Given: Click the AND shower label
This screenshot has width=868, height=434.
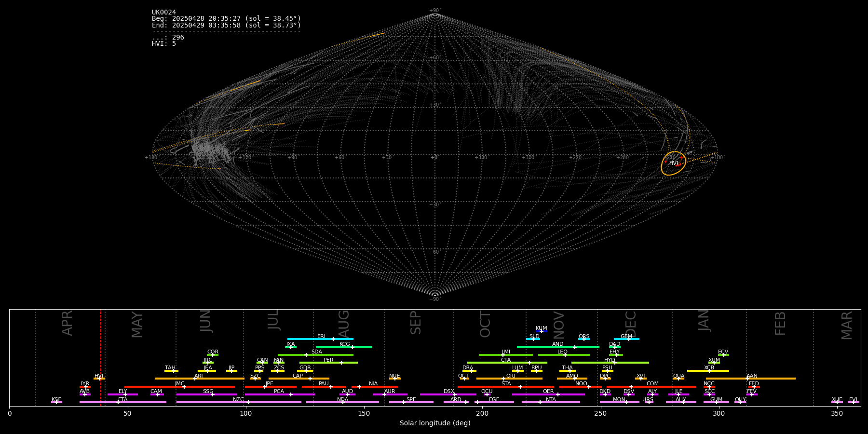Looking at the screenshot, I should pos(558,344).
